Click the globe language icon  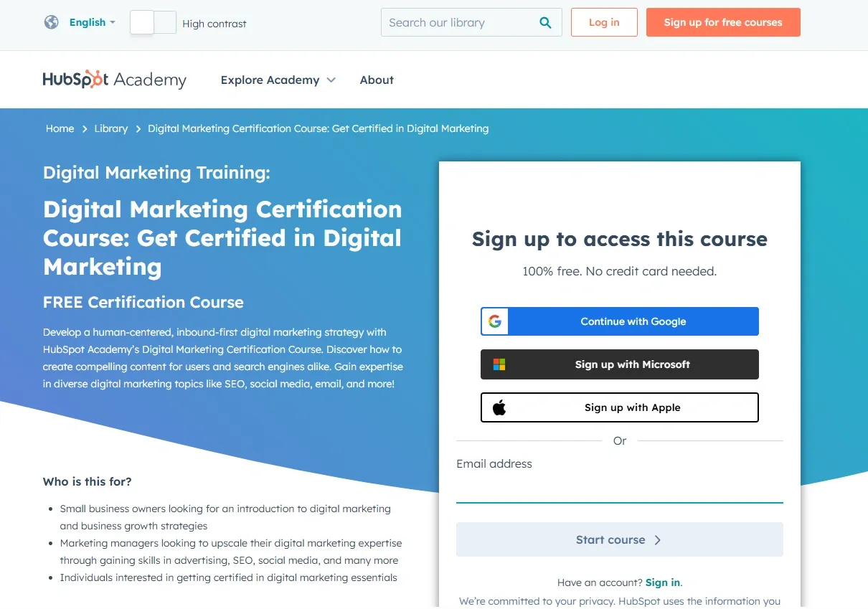(x=50, y=22)
